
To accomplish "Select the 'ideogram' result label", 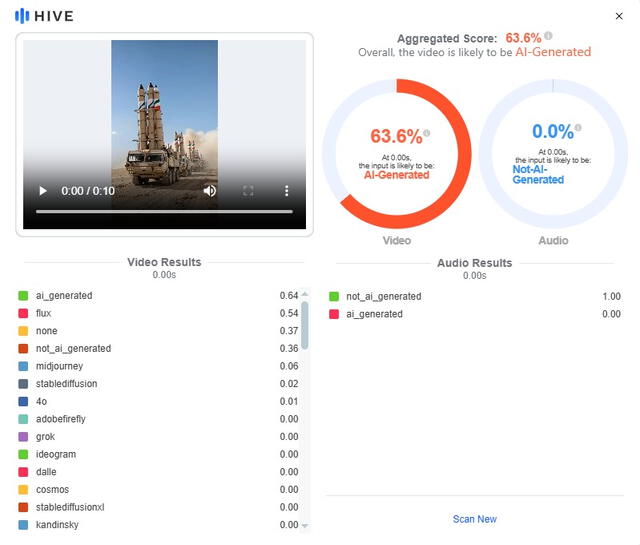I will [56, 454].
